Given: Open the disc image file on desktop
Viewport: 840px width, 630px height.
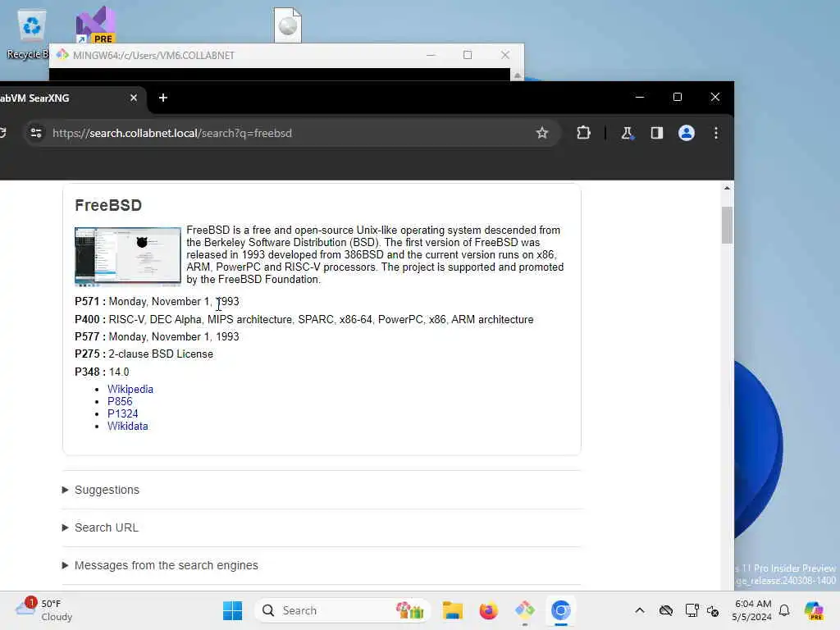Looking at the screenshot, I should tap(288, 25).
